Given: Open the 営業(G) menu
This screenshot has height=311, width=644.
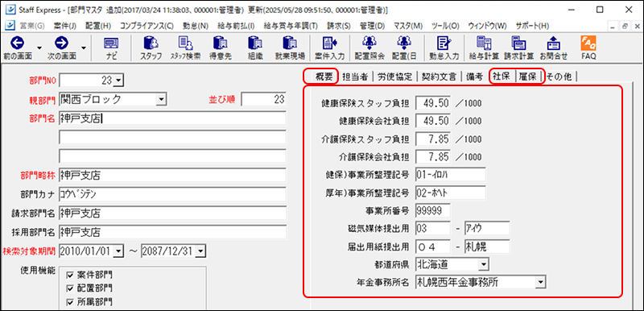Looking at the screenshot, I should click(x=32, y=26).
